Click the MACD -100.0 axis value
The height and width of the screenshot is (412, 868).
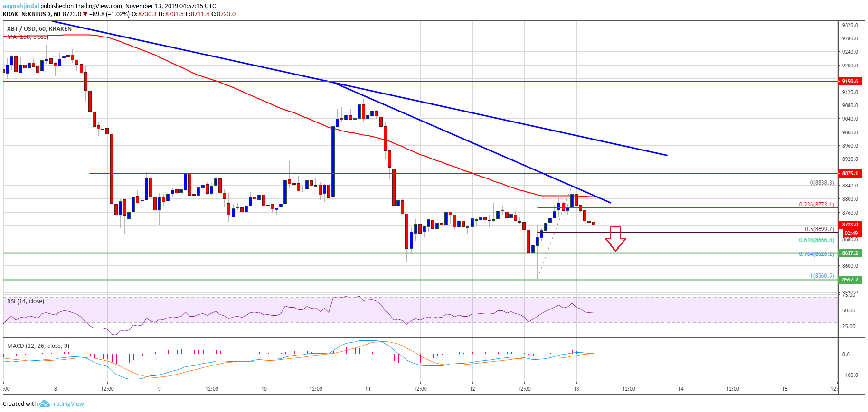tap(850, 375)
